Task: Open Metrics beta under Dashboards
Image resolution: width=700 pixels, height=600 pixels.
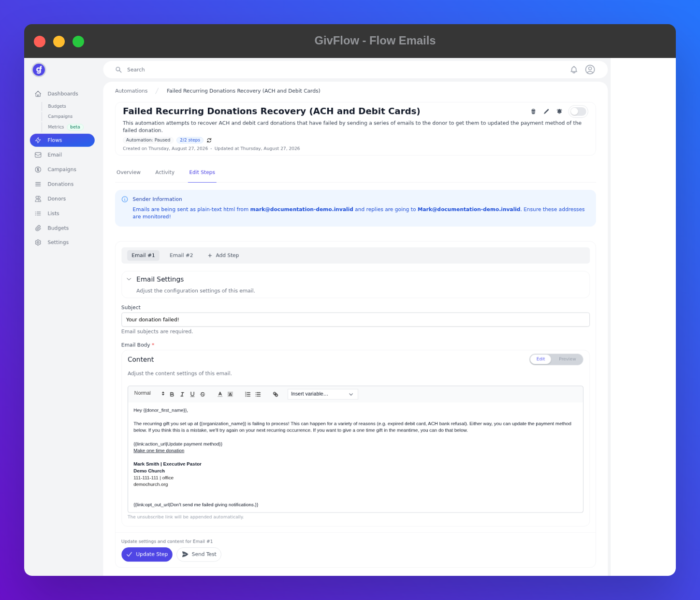Action: click(64, 127)
